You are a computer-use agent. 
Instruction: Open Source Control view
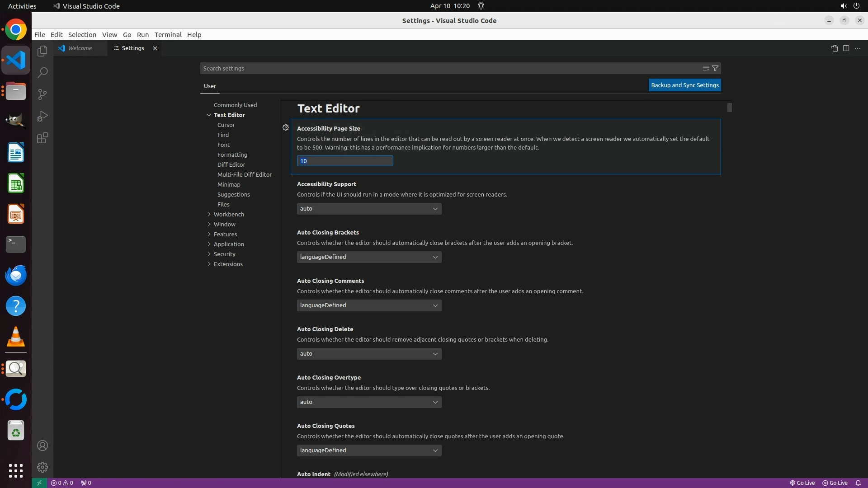[42, 94]
